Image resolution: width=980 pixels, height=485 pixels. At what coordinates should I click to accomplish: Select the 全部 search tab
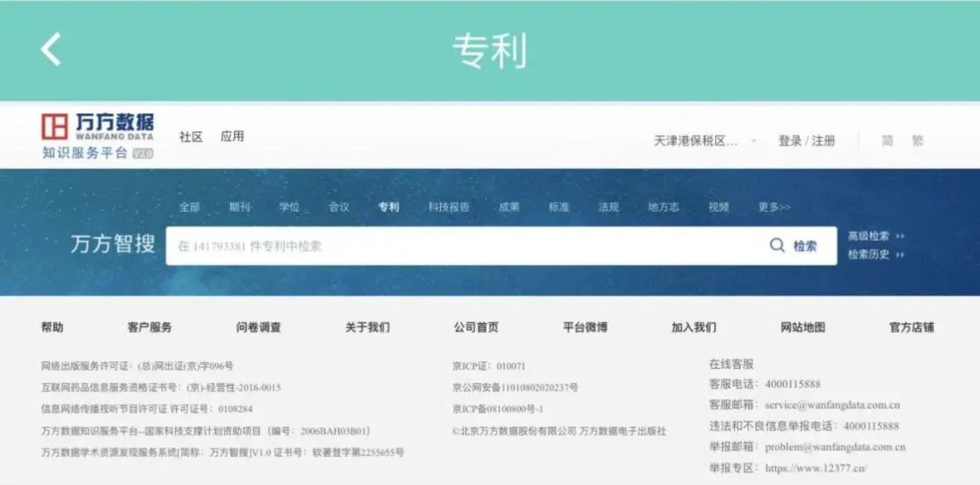[x=189, y=207]
